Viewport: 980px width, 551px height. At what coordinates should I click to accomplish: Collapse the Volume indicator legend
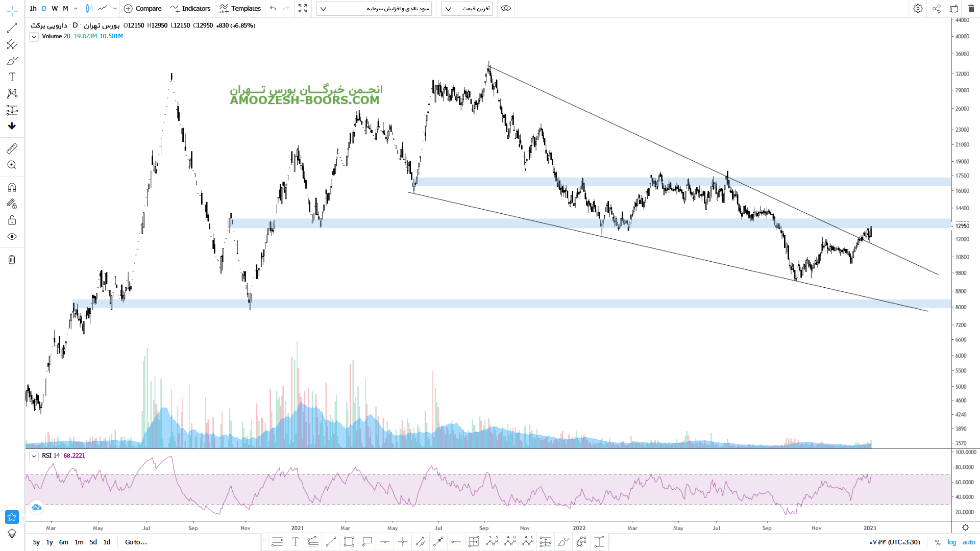click(34, 37)
